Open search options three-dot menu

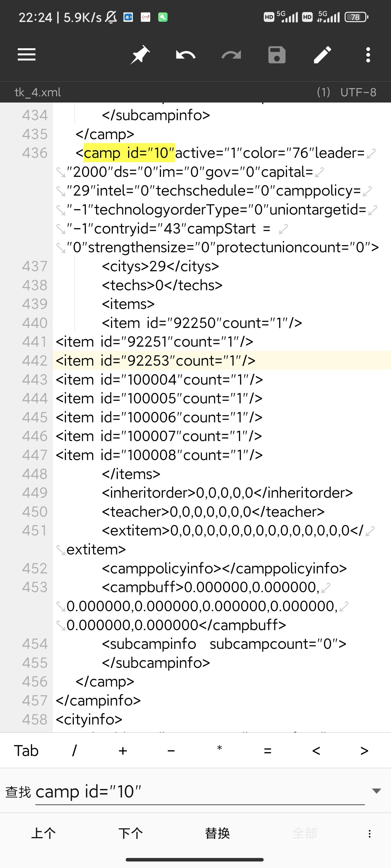point(370,834)
